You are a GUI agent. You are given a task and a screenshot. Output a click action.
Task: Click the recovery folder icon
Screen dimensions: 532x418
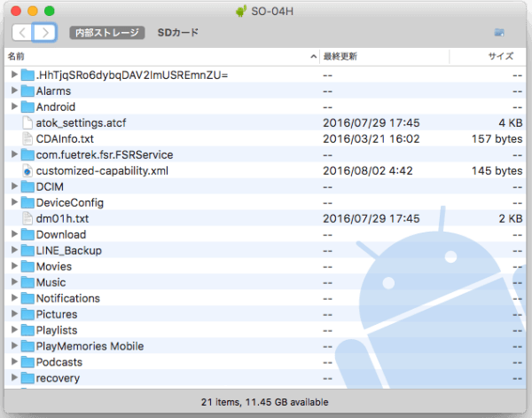(27, 378)
